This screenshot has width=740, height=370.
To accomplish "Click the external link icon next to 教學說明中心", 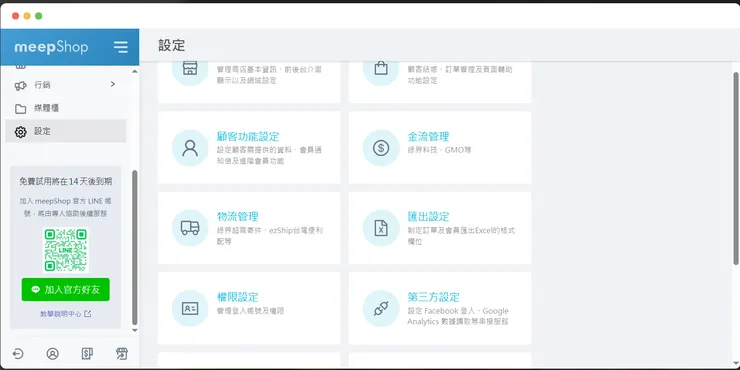I will [87, 314].
